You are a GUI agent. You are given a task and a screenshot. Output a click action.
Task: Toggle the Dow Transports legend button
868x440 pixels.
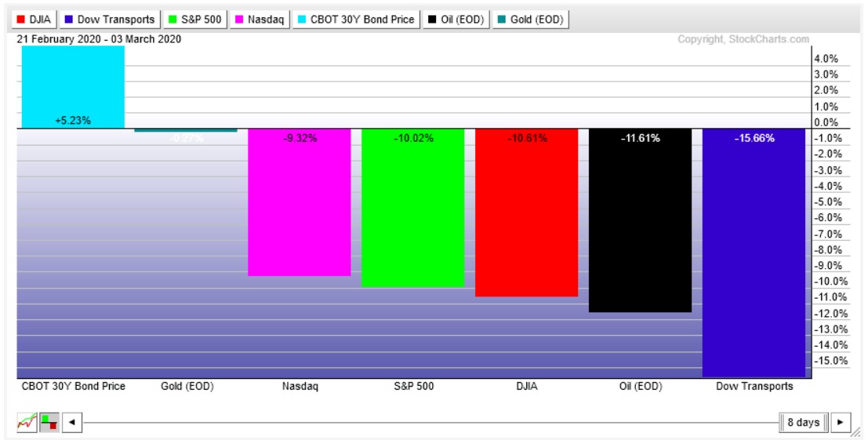coord(109,20)
